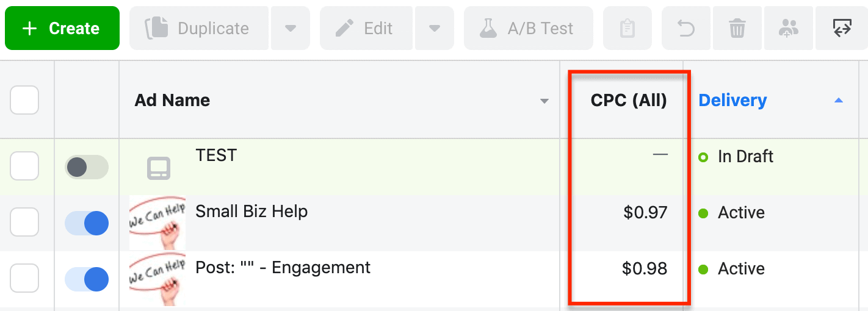
Task: Check the box for TEST ad
Action: click(x=24, y=166)
